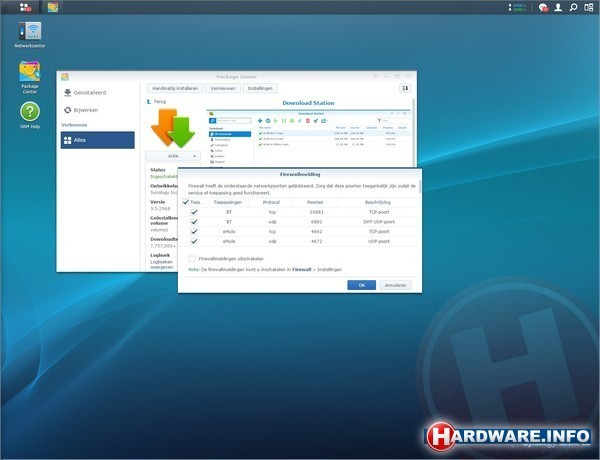
Task: Click Download Station large arrows icon
Action: tap(173, 128)
